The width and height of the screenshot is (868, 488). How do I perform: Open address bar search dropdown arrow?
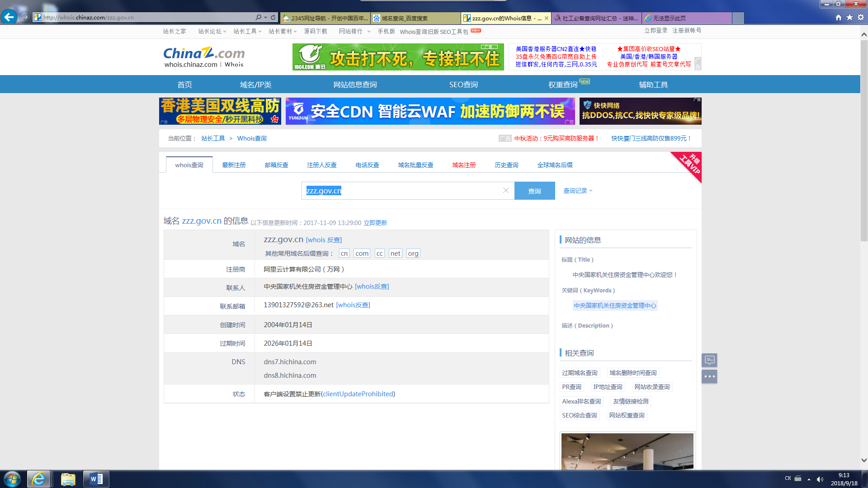(x=265, y=18)
